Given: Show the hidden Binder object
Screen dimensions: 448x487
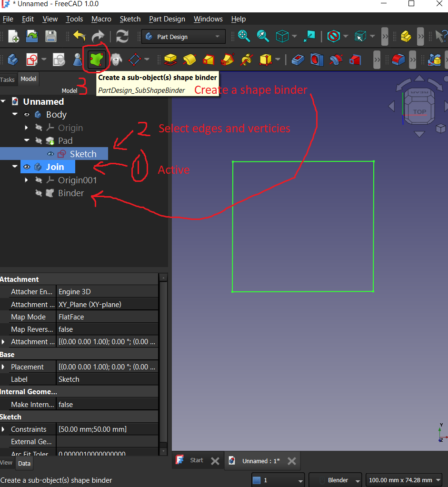Looking at the screenshot, I should tap(39, 193).
